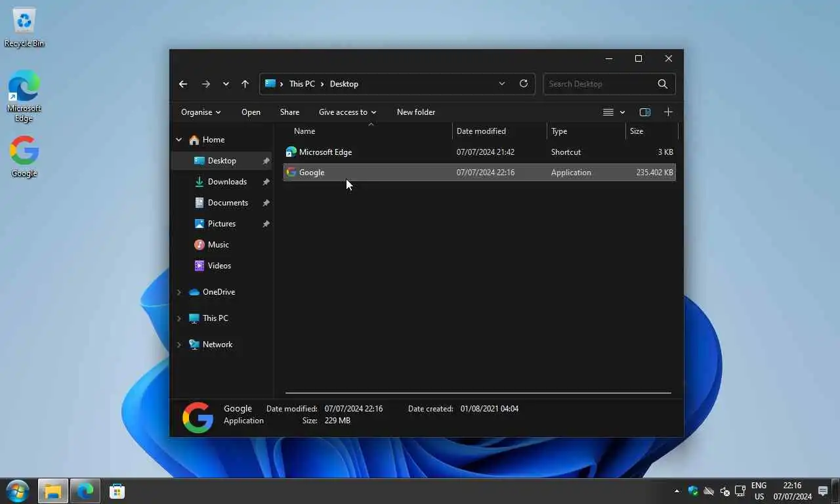Screen dimensions: 840x504
Task: Open view options dropdown arrow
Action: 622,112
